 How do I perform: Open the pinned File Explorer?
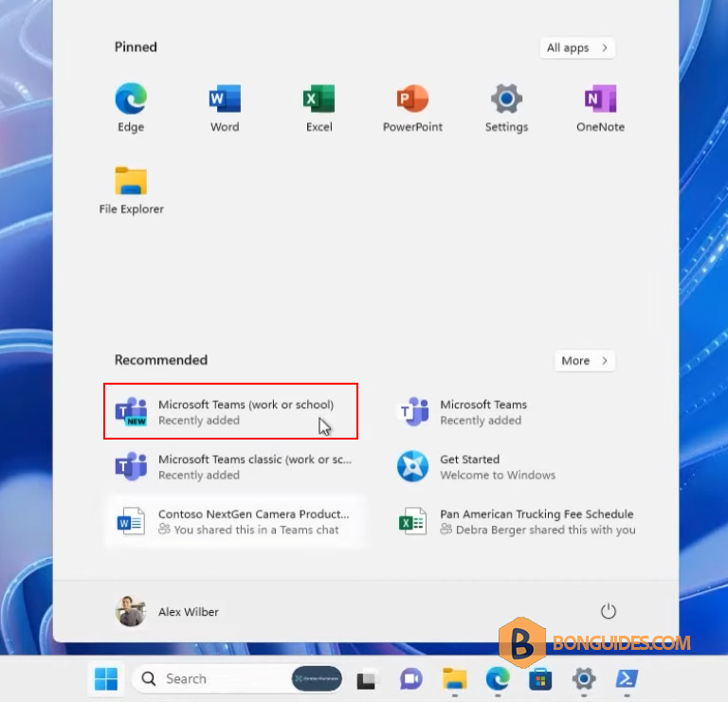[132, 190]
